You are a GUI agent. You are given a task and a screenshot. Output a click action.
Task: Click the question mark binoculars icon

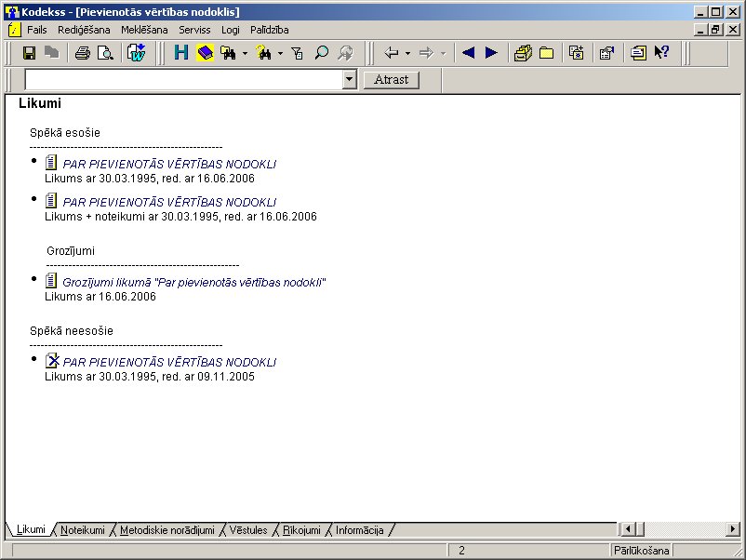(263, 53)
